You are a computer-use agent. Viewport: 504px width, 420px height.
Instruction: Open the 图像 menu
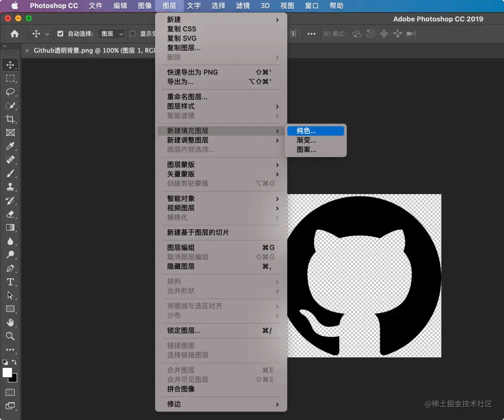point(145,6)
